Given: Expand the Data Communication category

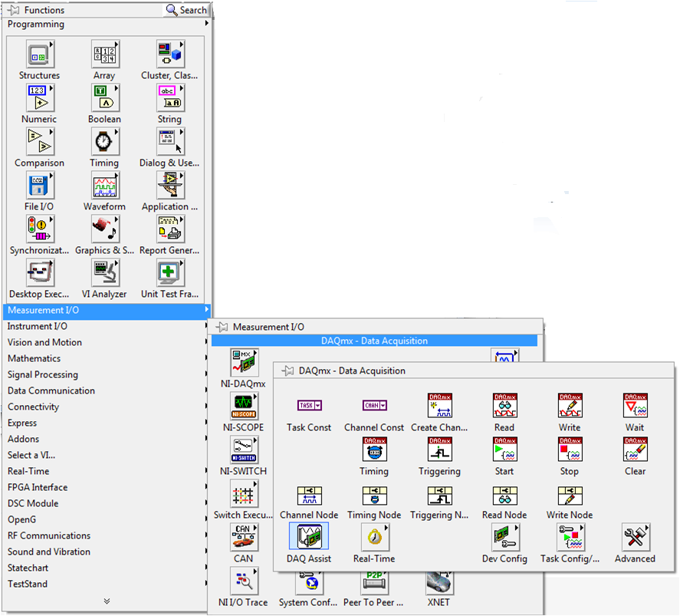Looking at the screenshot, I should click(x=107, y=390).
